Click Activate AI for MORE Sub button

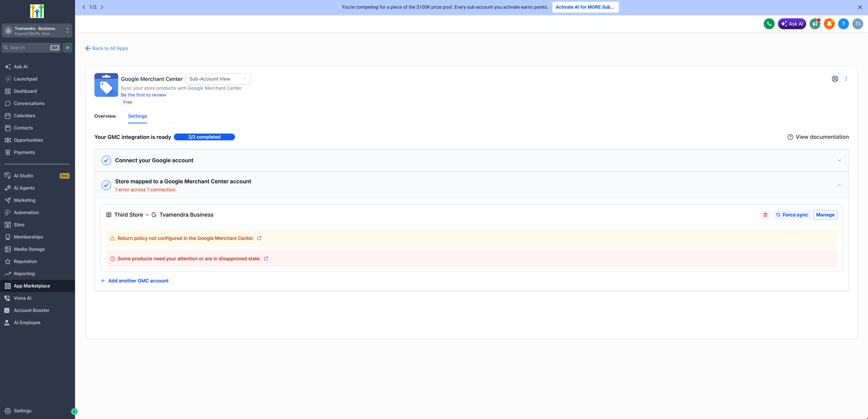point(585,7)
